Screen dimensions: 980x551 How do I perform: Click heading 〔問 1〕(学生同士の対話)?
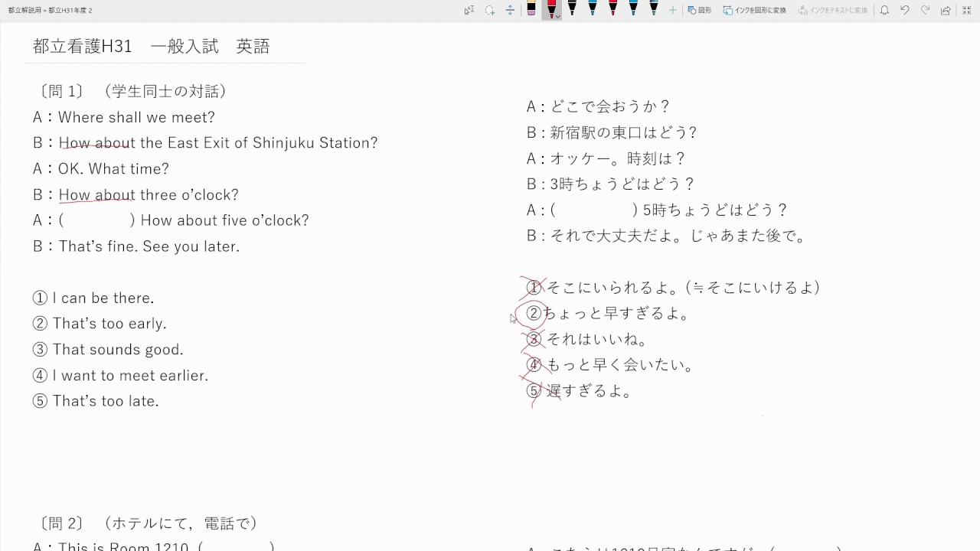pyautogui.click(x=132, y=91)
